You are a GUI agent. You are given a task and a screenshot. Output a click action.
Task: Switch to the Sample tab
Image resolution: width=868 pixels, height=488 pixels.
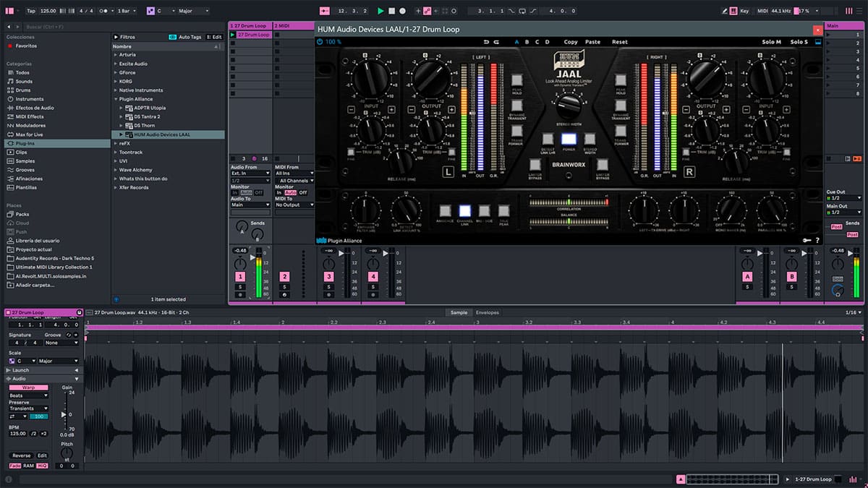click(459, 312)
